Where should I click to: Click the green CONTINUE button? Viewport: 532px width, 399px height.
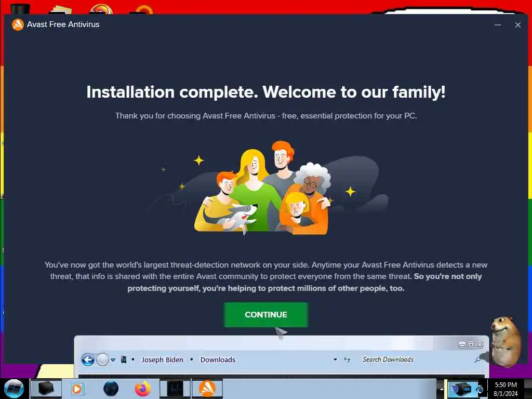265,314
